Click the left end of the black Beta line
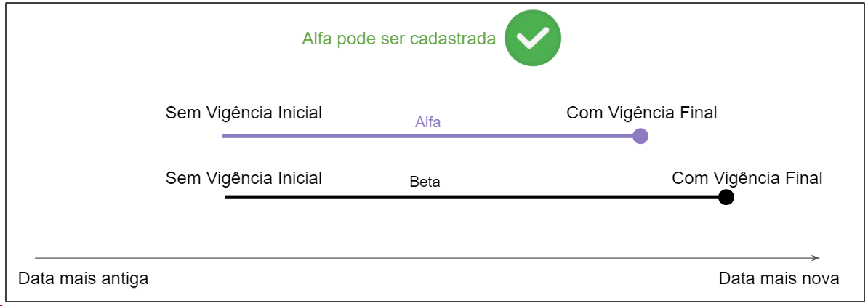 pos(227,197)
